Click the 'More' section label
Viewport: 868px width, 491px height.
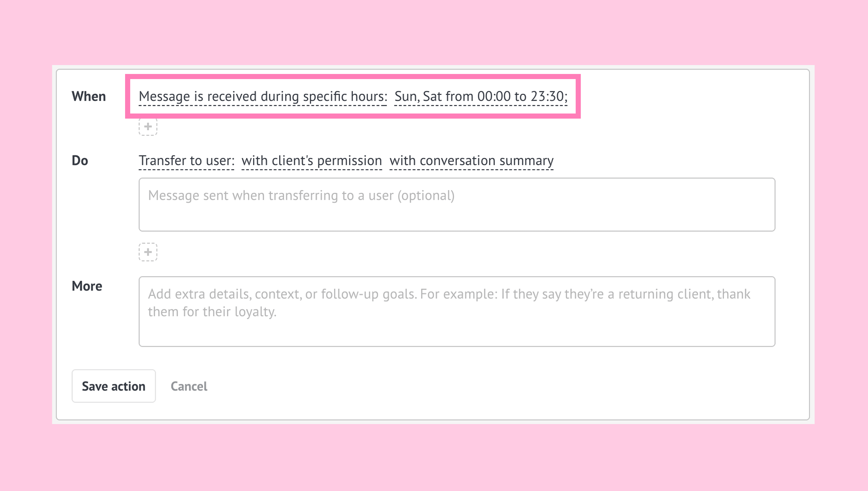(87, 286)
